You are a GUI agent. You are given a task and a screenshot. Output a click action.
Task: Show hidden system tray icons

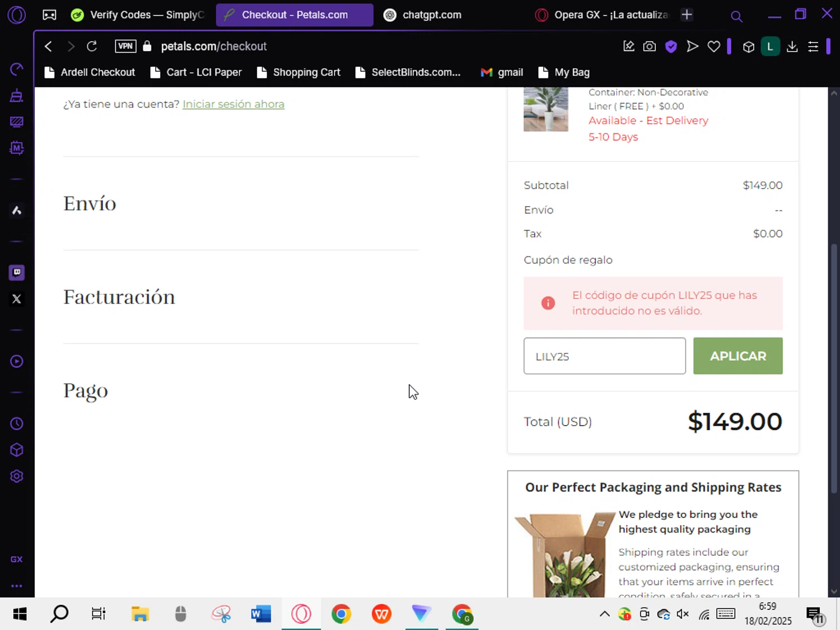[605, 614]
